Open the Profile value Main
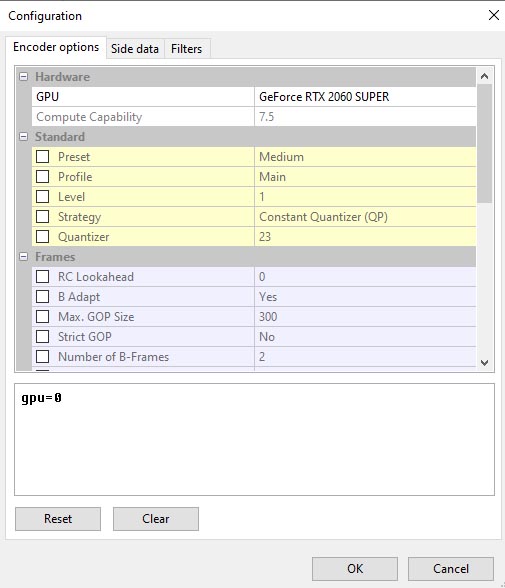The width and height of the screenshot is (505, 588). 365,177
